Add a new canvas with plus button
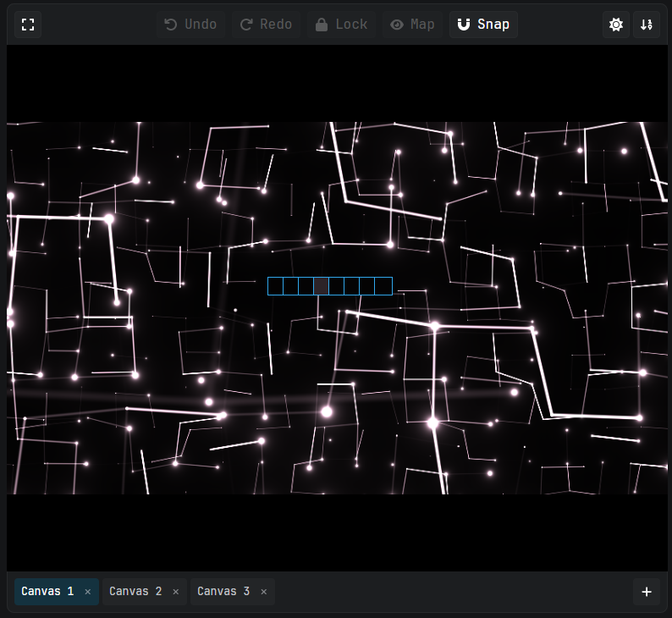This screenshot has height=618, width=672. click(x=647, y=592)
